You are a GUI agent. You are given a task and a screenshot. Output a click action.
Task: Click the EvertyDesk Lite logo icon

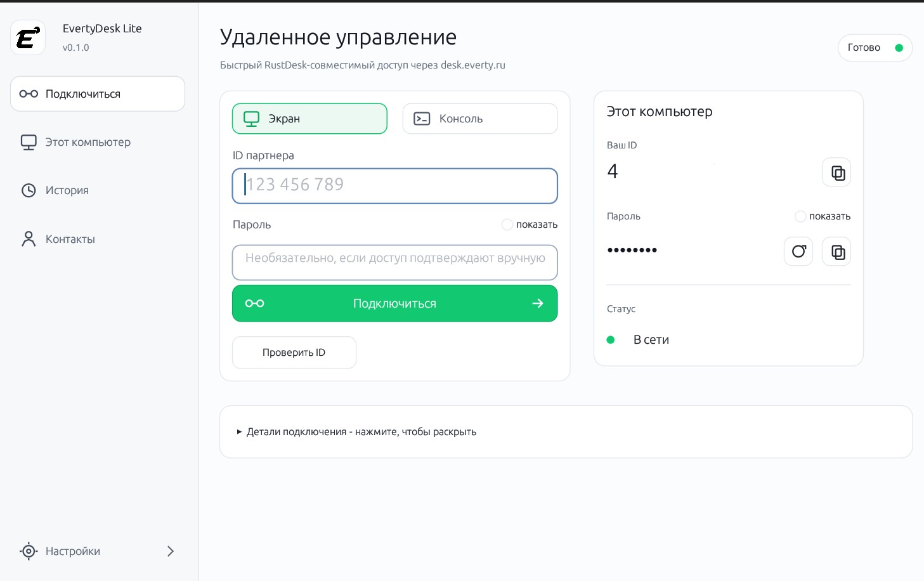tap(28, 37)
